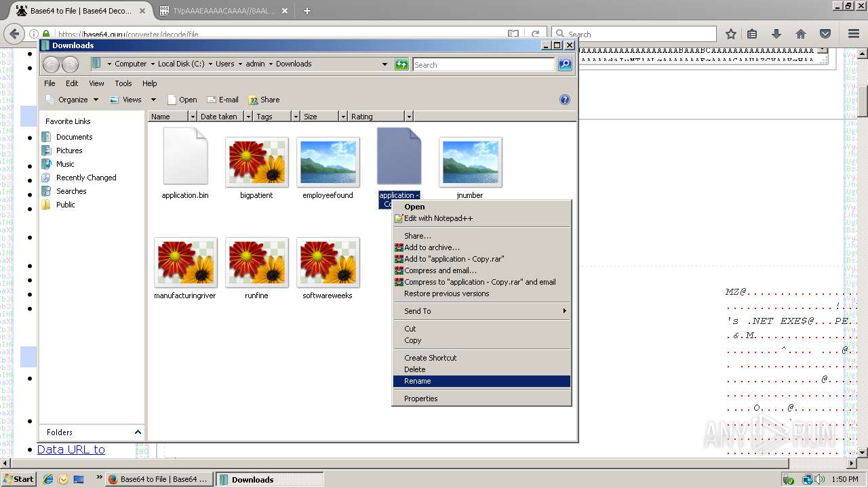Viewport: 868px width, 488px height.
Task: Click the Firefox Home icon
Action: pyautogui.click(x=801, y=34)
